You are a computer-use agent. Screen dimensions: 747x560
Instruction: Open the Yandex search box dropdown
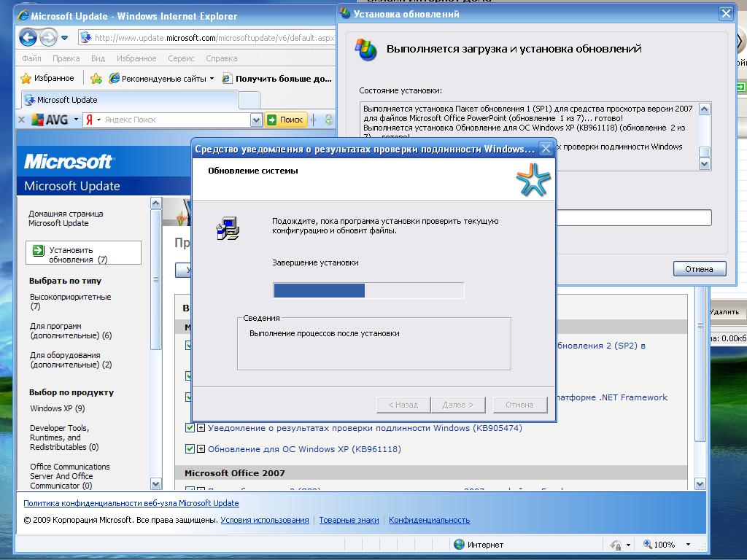tap(256, 120)
